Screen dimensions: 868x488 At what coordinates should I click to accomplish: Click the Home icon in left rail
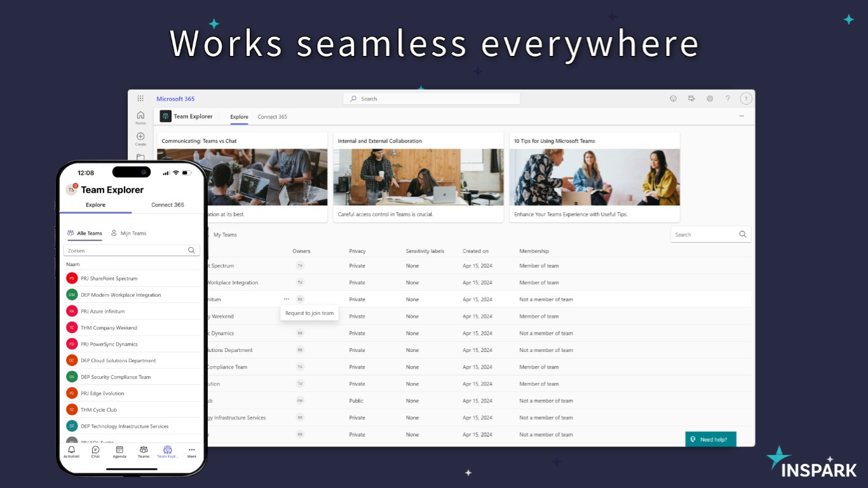[x=140, y=115]
